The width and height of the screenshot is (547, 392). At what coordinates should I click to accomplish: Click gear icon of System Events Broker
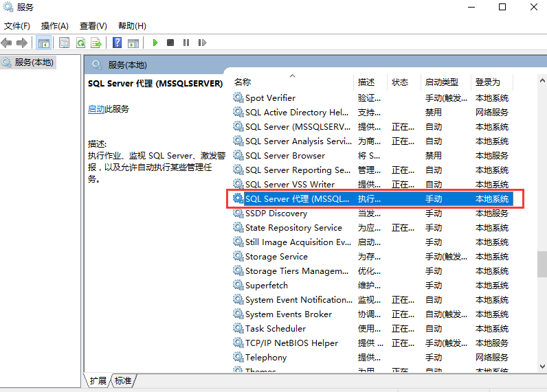238,314
